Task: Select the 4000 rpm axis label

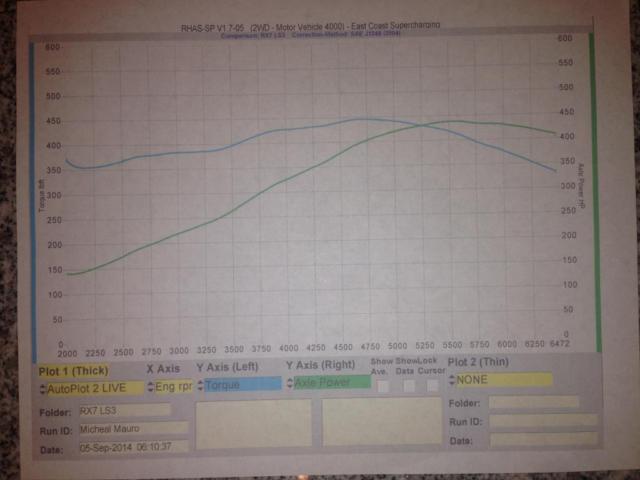Action: 288,348
